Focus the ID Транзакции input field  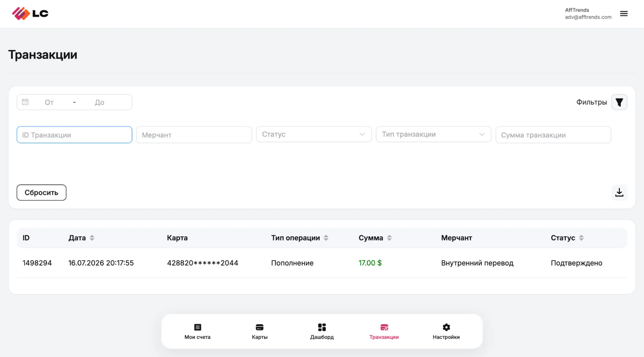[74, 135]
